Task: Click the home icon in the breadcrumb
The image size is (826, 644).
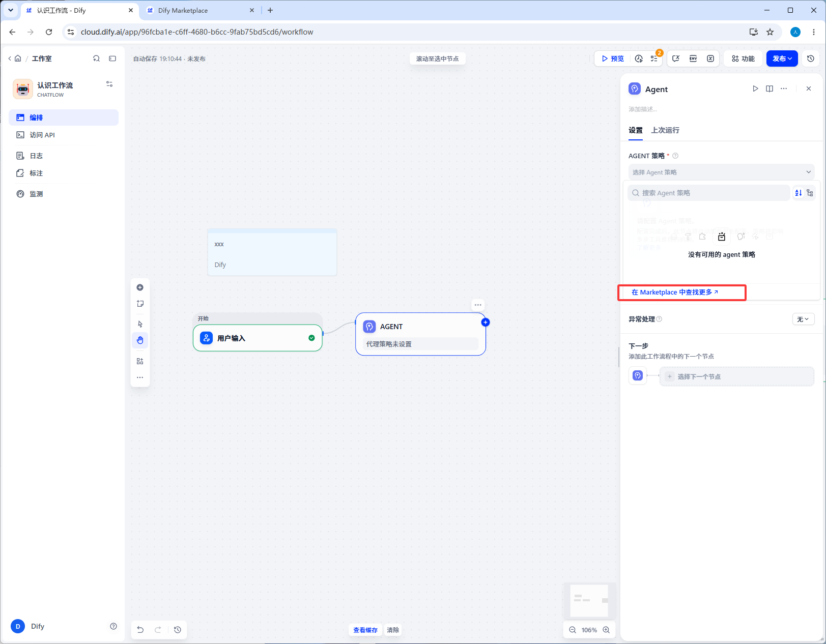Action: 18,58
